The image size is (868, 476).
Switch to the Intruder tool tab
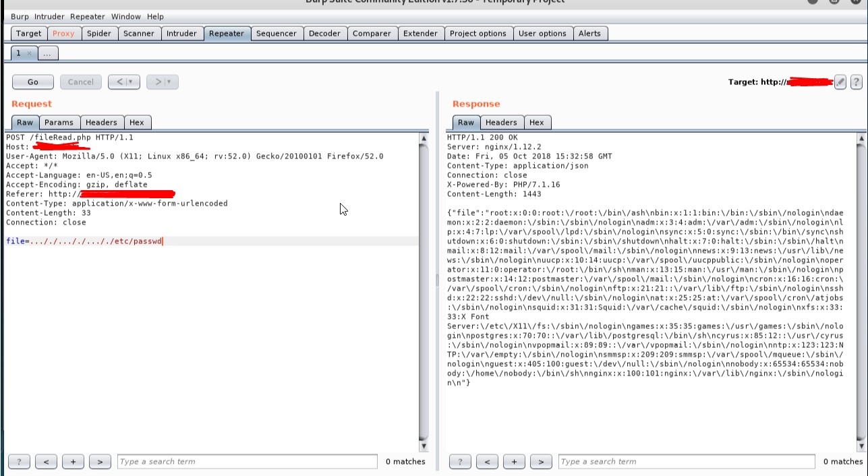(x=182, y=34)
